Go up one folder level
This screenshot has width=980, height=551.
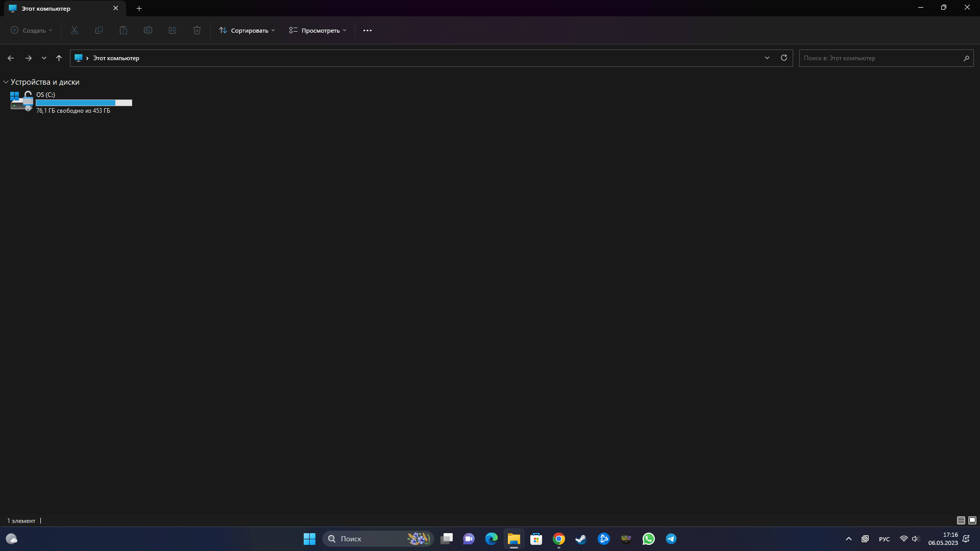click(59, 58)
